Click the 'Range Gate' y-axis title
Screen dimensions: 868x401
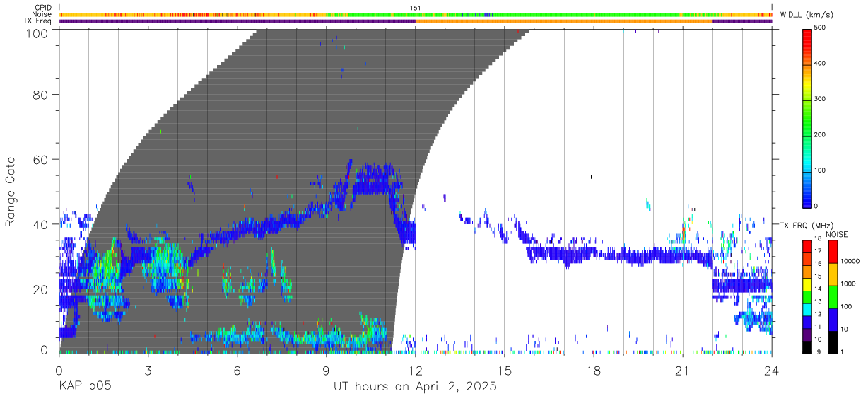[11, 191]
